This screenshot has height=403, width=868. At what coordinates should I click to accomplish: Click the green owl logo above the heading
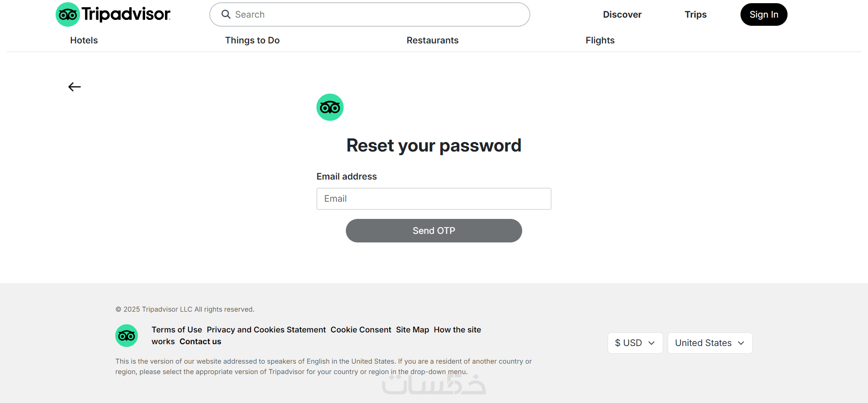coord(330,107)
